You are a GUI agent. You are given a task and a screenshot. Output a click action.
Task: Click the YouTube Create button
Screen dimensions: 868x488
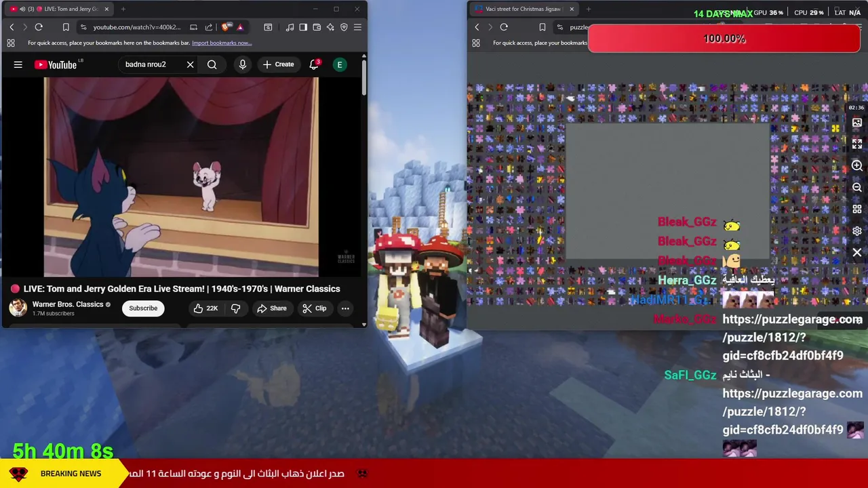point(279,64)
